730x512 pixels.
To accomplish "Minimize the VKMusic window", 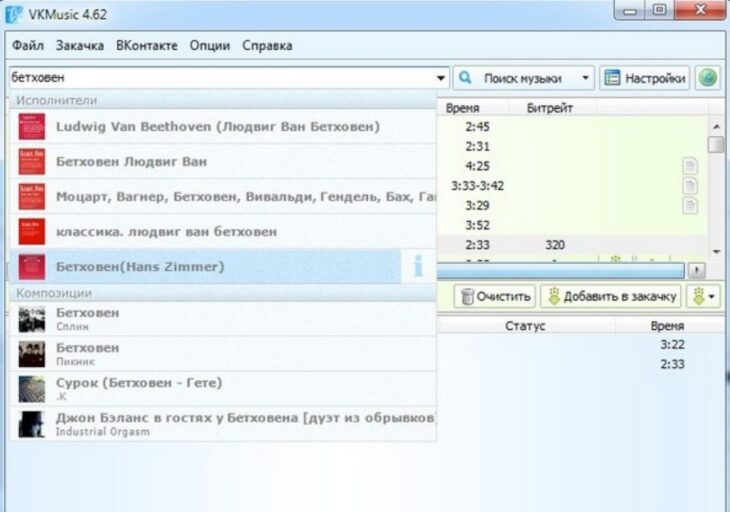I will (x=629, y=10).
